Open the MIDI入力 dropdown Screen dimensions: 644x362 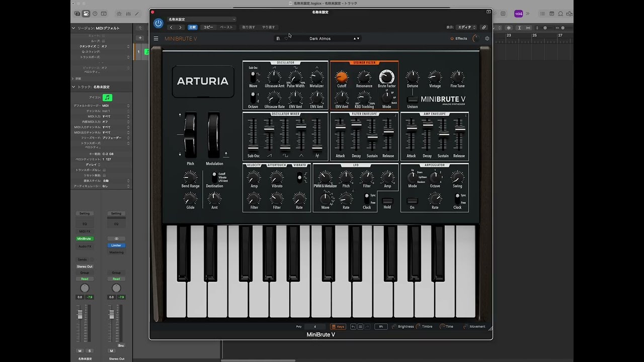[116, 116]
